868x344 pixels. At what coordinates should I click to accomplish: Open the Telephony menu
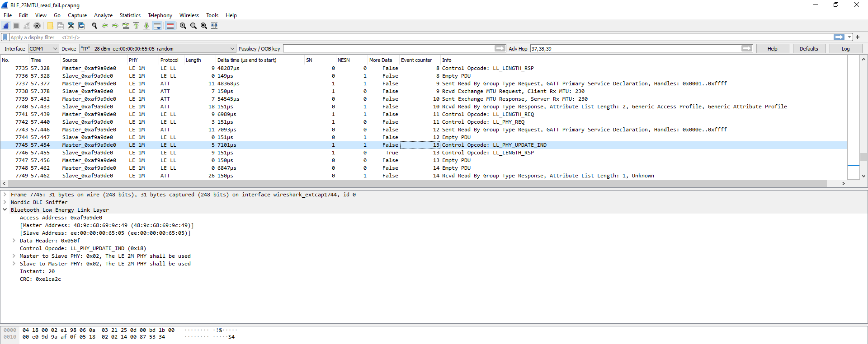[x=160, y=15]
